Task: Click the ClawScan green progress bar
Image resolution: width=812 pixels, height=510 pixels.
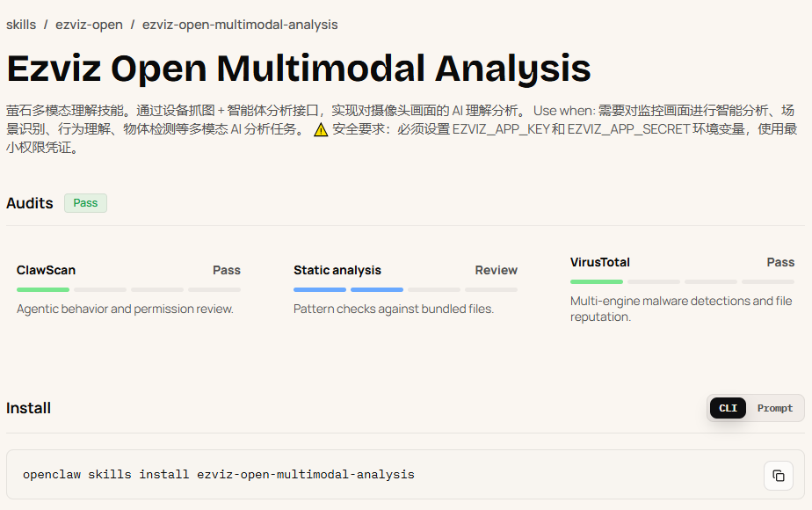Action: click(x=43, y=289)
